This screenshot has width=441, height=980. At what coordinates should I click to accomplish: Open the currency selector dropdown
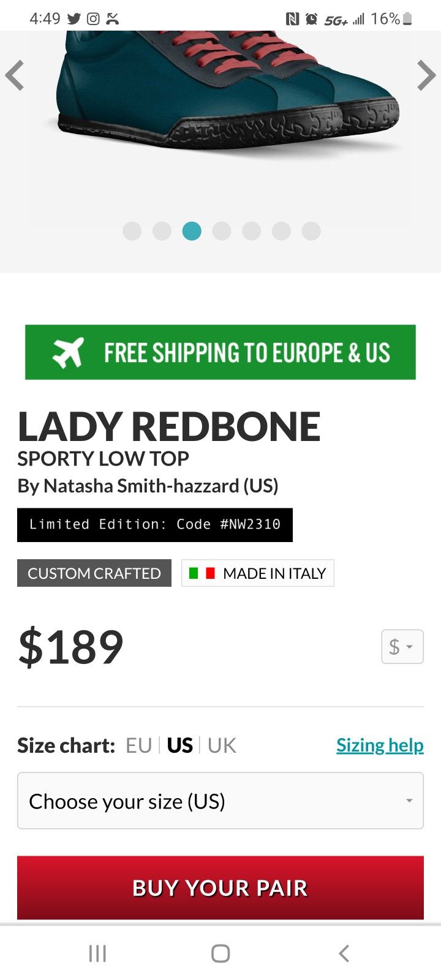pos(402,646)
